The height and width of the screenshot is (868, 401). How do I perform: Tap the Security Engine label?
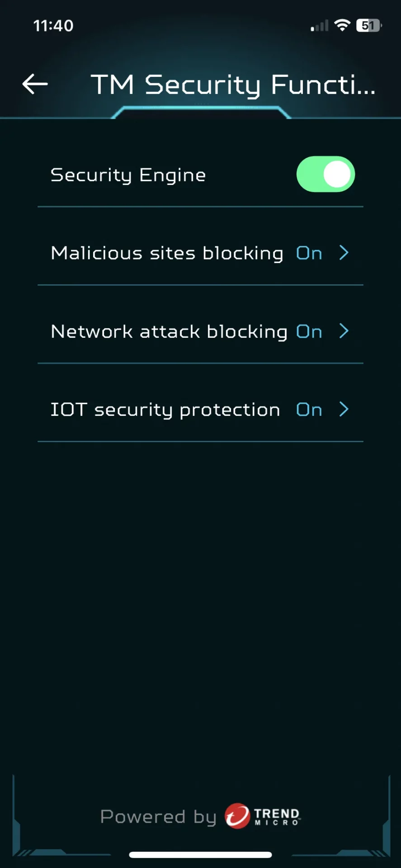pos(128,175)
